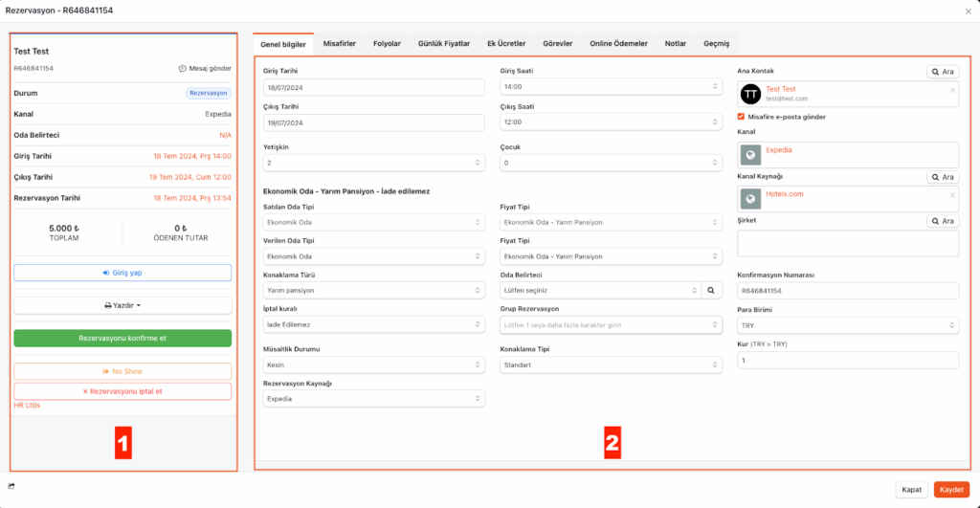The height and width of the screenshot is (508, 980).
Task: Expand the İptal kuralı dropdown
Action: [373, 324]
